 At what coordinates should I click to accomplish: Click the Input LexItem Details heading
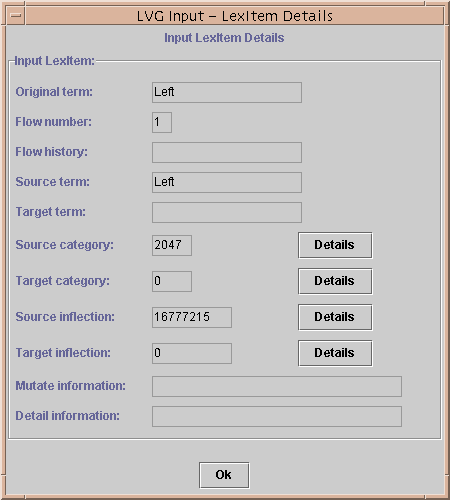(x=224, y=38)
